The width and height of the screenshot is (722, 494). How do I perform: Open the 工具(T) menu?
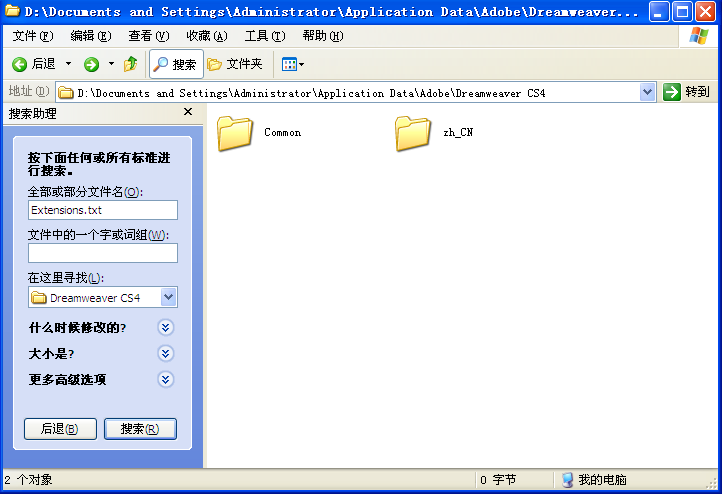point(264,36)
